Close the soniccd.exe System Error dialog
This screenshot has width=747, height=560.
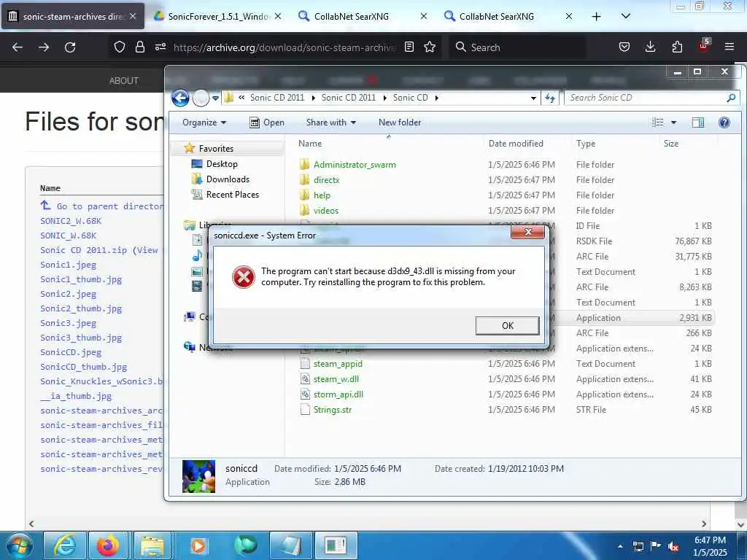[528, 232]
